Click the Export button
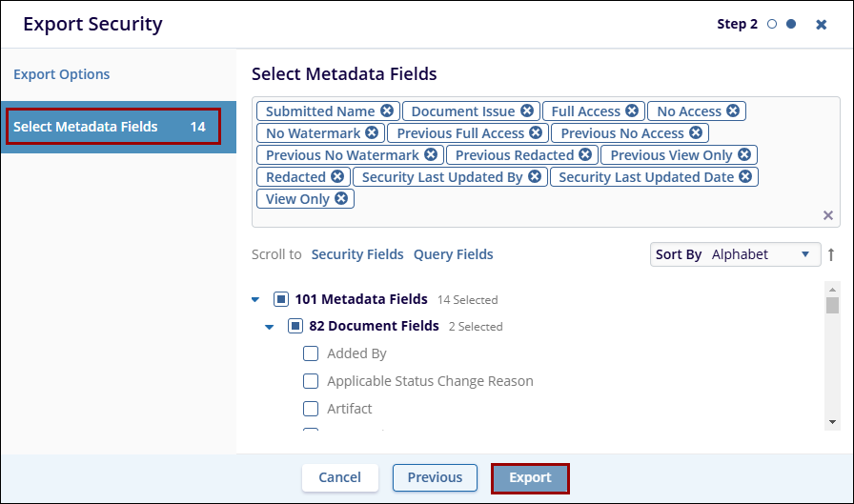The image size is (854, 504). (x=530, y=477)
